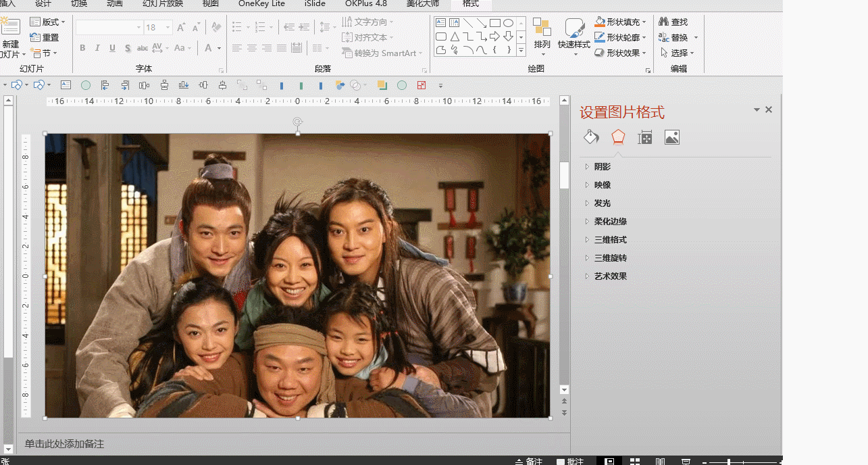This screenshot has height=465, width=868.
Task: Click the 查找 find button
Action: coord(673,22)
